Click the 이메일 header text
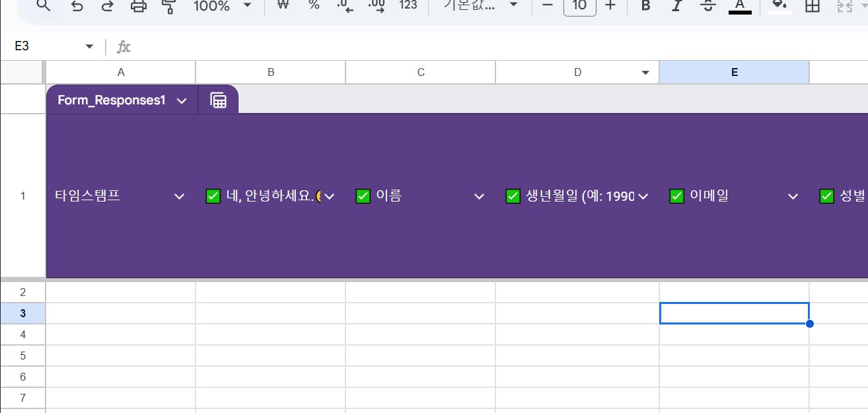 click(x=709, y=196)
